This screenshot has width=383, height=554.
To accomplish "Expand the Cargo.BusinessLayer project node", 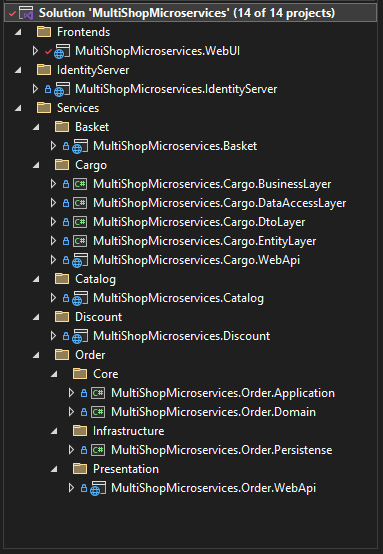I will coord(53,184).
